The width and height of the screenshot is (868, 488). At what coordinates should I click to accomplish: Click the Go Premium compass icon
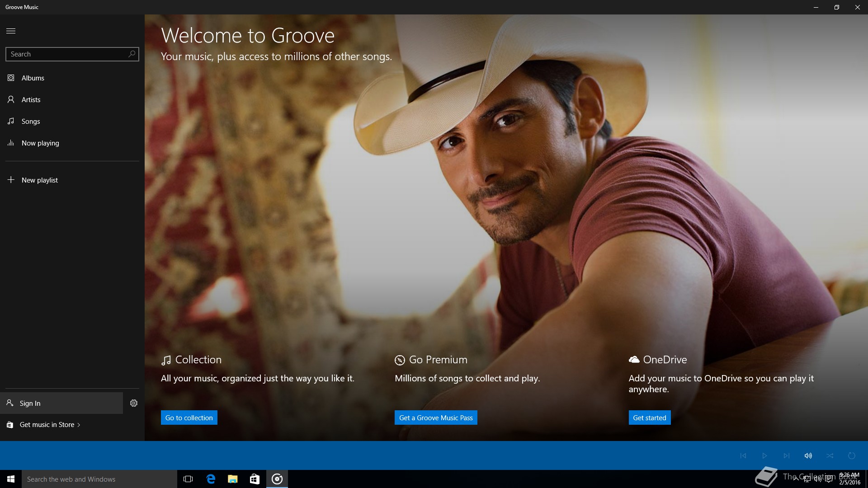(x=400, y=360)
